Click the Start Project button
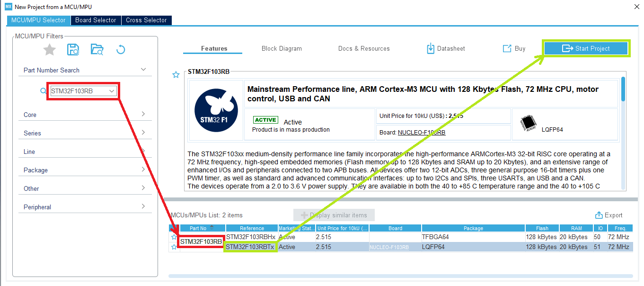Screen dimensions: 644x286 pos(586,48)
